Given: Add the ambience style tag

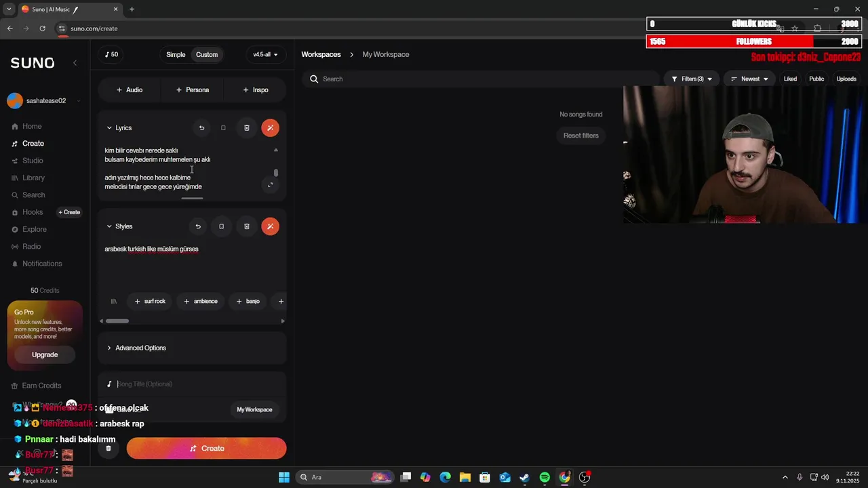Looking at the screenshot, I should tap(201, 301).
